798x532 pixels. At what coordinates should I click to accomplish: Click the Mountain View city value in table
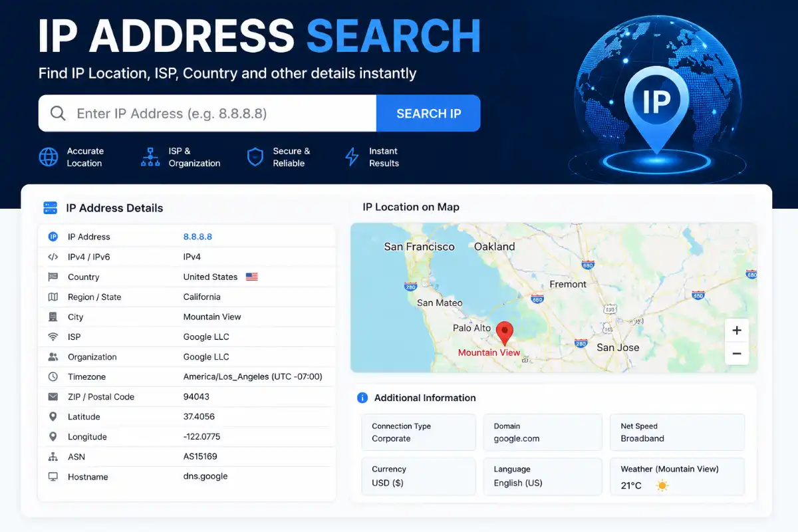(212, 317)
